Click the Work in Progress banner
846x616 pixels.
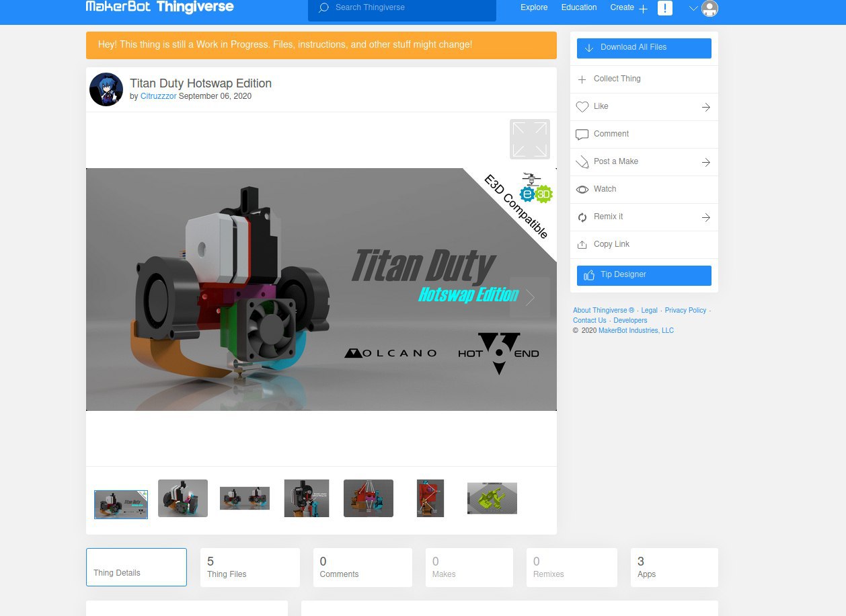(321, 45)
